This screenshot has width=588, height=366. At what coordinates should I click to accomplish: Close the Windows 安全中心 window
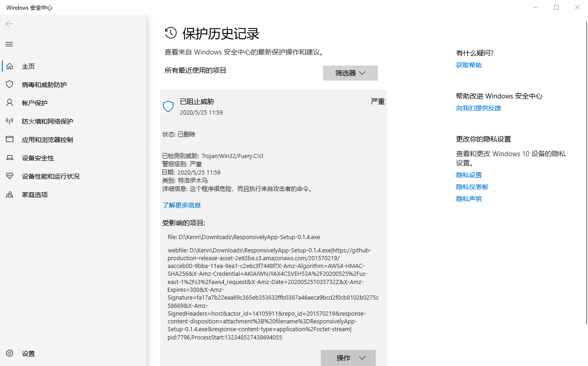[577, 7]
